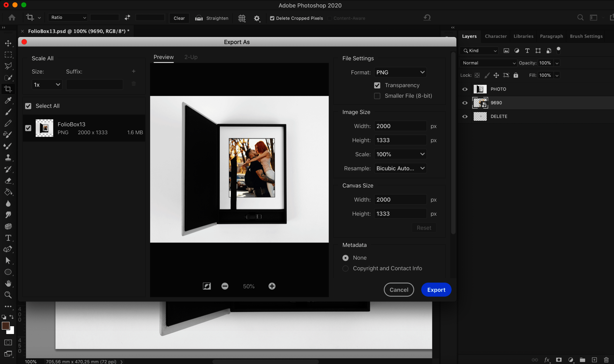
Task: Open the layer blending mode dropdown
Action: [x=488, y=63]
